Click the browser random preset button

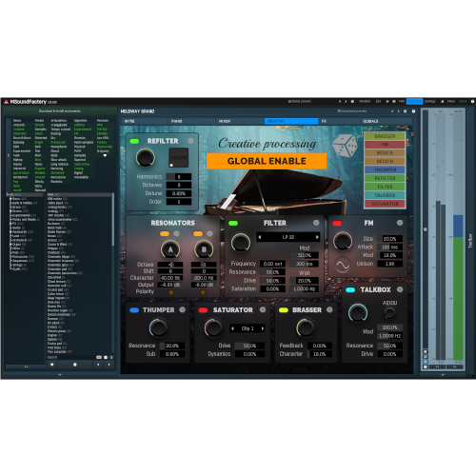coord(75,365)
